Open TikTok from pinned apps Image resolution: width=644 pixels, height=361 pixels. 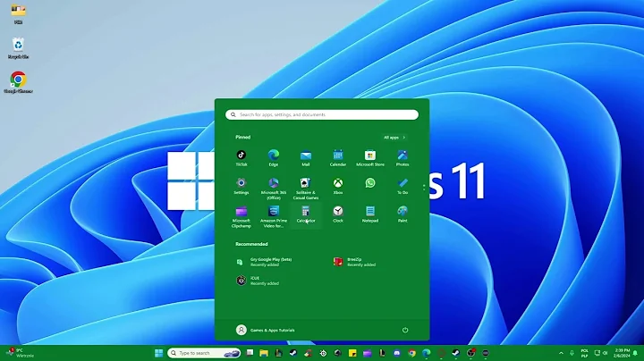[x=241, y=158]
